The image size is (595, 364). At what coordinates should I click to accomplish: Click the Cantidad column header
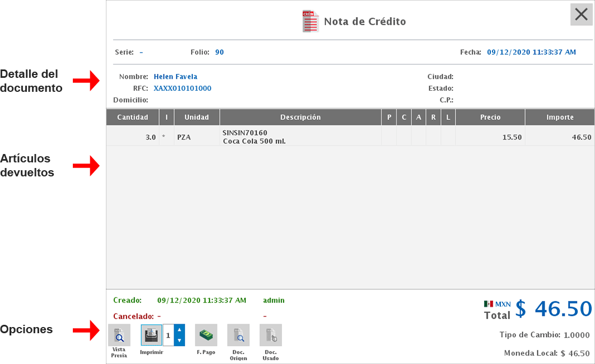[x=132, y=117]
